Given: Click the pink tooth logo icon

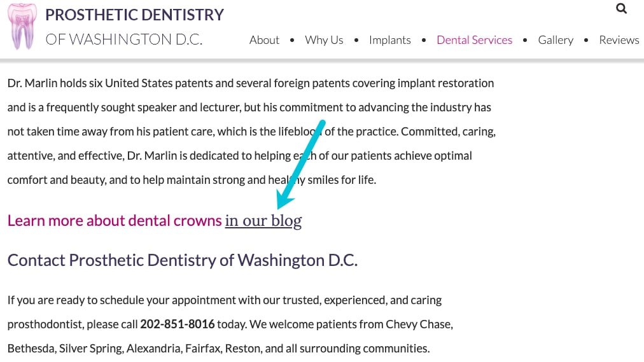Looking at the screenshot, I should click(22, 26).
